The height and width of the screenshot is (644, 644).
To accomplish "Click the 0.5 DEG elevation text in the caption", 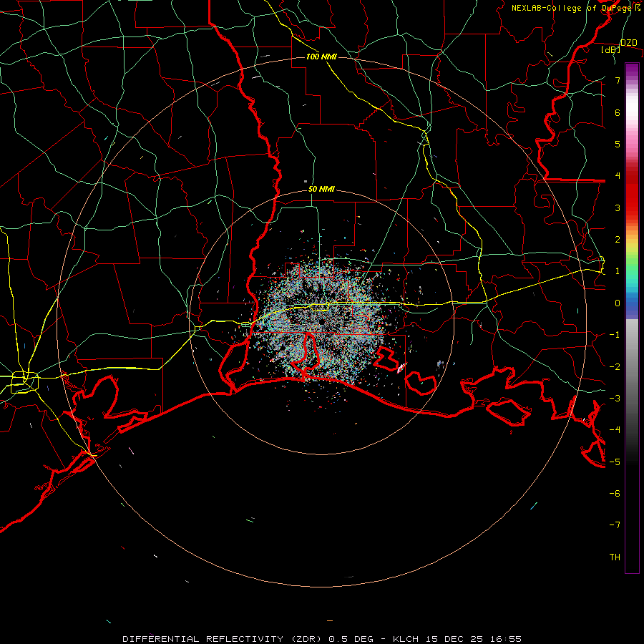I will tap(351, 639).
